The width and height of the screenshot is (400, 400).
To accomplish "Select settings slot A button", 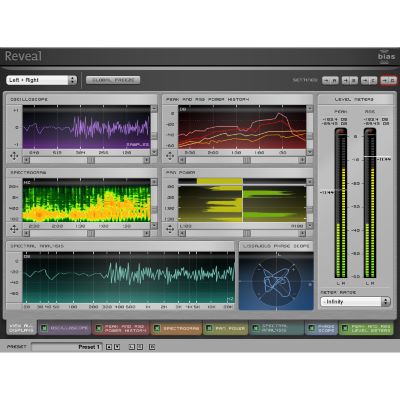I will pyautogui.click(x=330, y=80).
